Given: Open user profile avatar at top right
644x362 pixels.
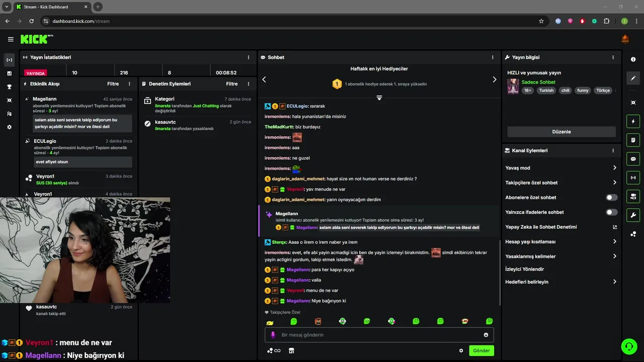Looking at the screenshot, I should (625, 39).
